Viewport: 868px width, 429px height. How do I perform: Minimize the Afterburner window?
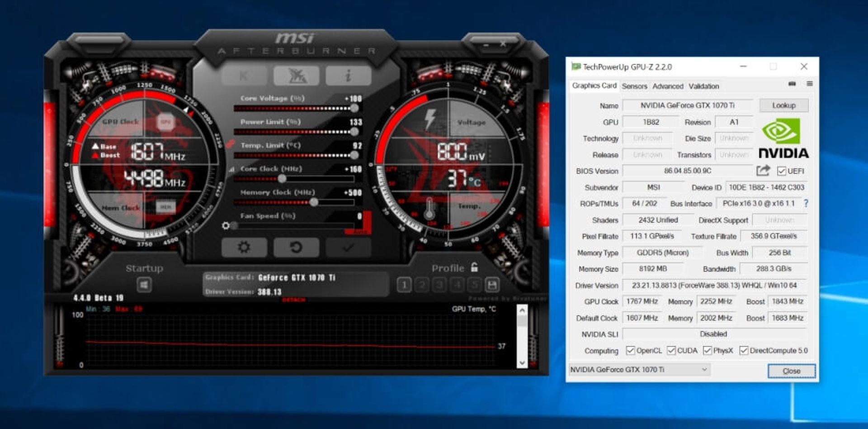pyautogui.click(x=486, y=45)
